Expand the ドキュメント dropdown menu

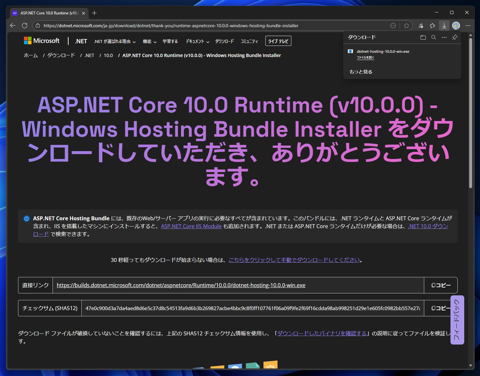[x=197, y=41]
